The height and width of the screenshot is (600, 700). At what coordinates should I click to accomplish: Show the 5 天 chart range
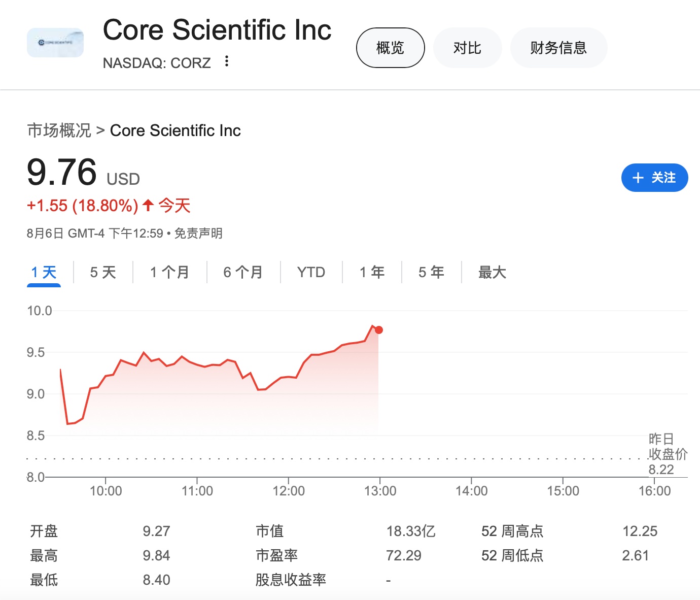pyautogui.click(x=103, y=273)
